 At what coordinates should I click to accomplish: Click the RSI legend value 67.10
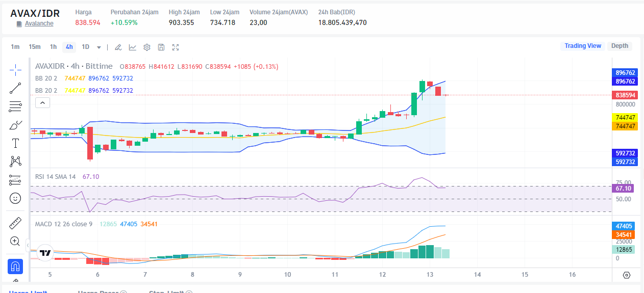(x=91, y=176)
